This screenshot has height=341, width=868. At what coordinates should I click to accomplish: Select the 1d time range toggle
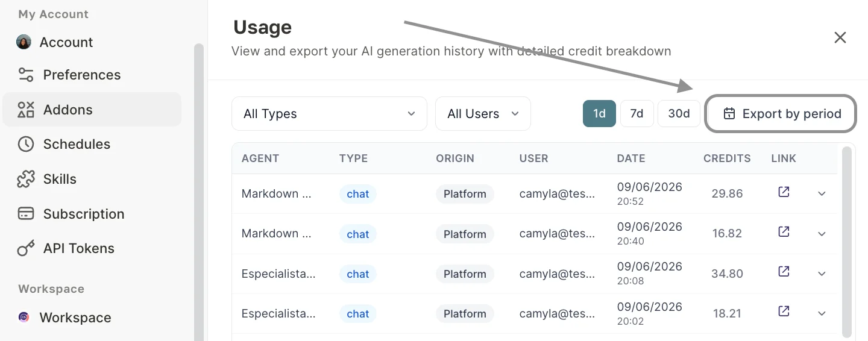599,113
